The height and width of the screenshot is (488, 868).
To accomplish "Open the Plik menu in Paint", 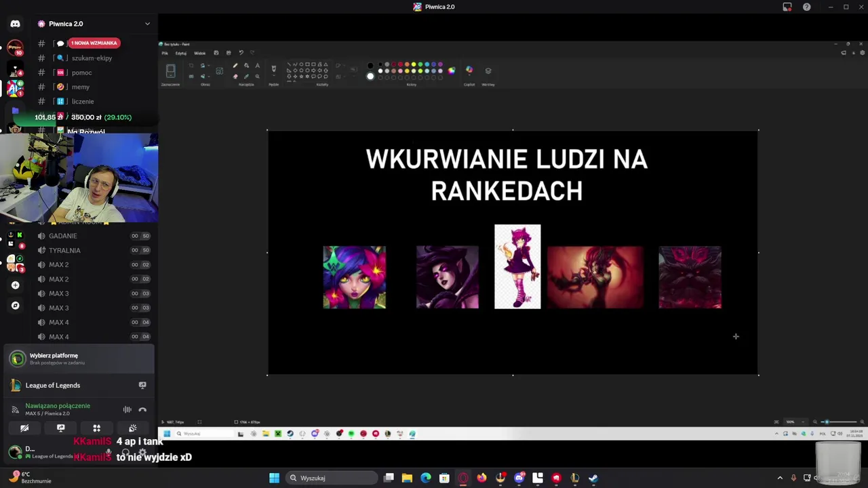I will point(165,54).
